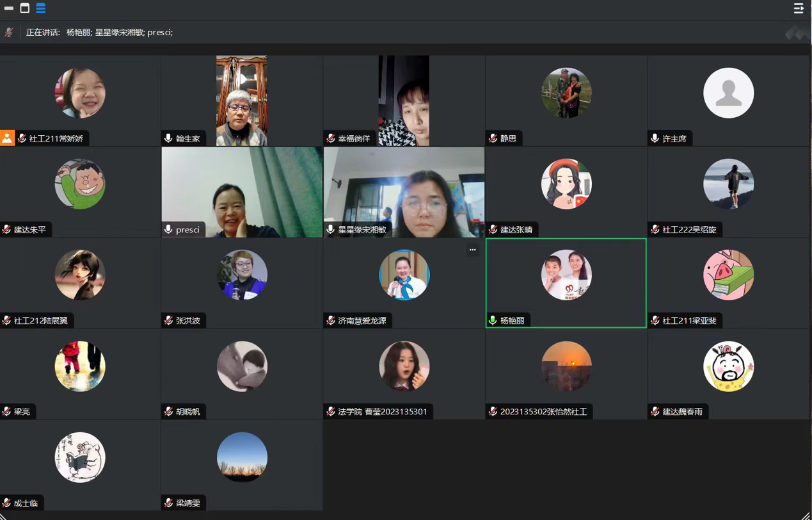Click 许主席 default gray avatar
Image resolution: width=812 pixels, height=520 pixels.
coord(728,93)
